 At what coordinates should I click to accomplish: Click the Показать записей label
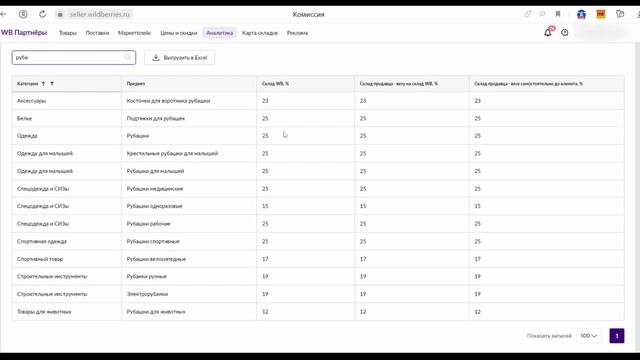(549, 336)
